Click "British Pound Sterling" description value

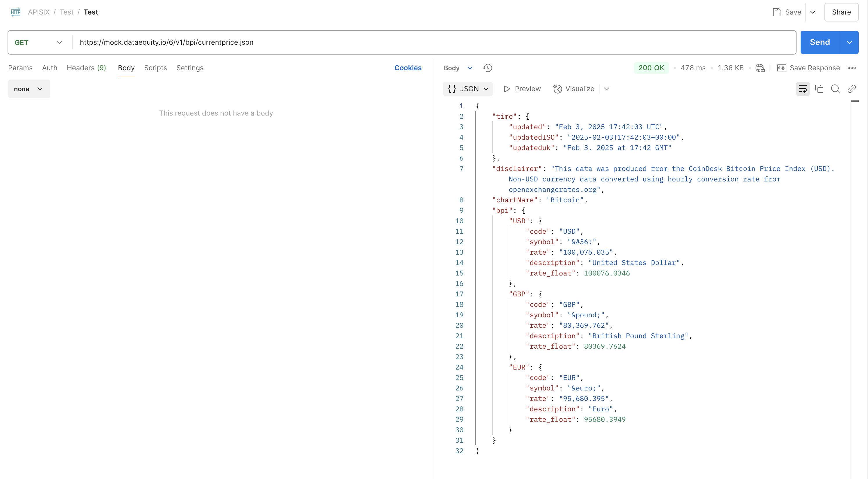(x=638, y=336)
